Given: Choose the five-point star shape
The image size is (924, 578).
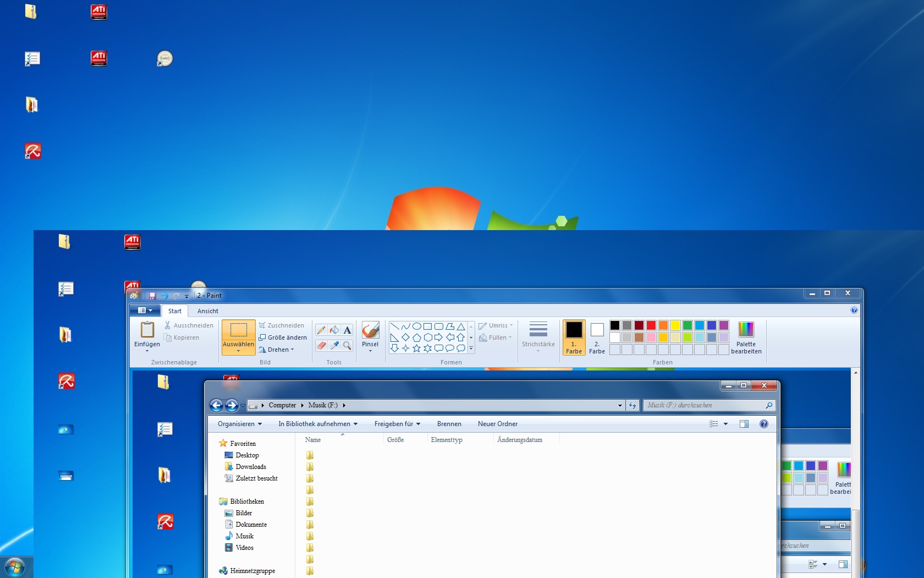Looking at the screenshot, I should coord(416,348).
